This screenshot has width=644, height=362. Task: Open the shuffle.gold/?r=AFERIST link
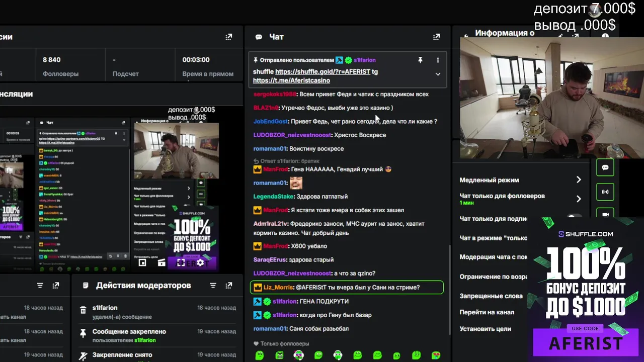tap(323, 72)
